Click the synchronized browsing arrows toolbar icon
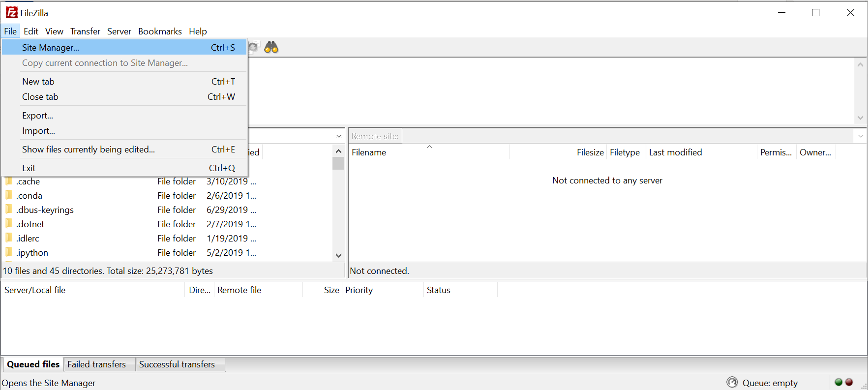This screenshot has width=868, height=390. [x=253, y=47]
